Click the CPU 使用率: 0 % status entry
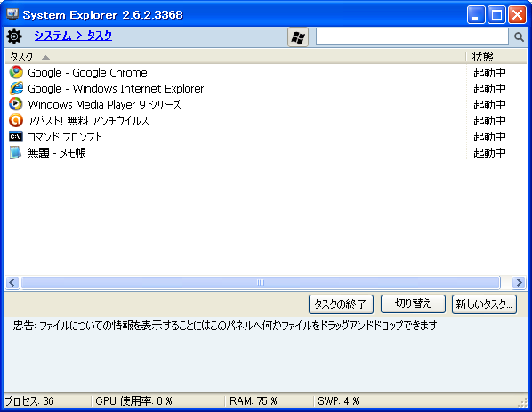The image size is (532, 412). [x=133, y=401]
